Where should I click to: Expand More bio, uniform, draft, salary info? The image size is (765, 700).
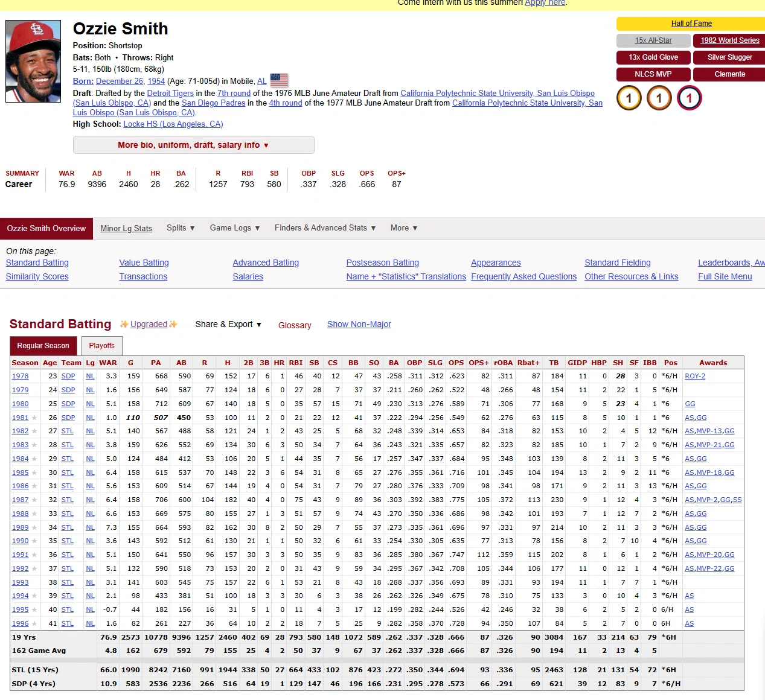click(x=193, y=145)
